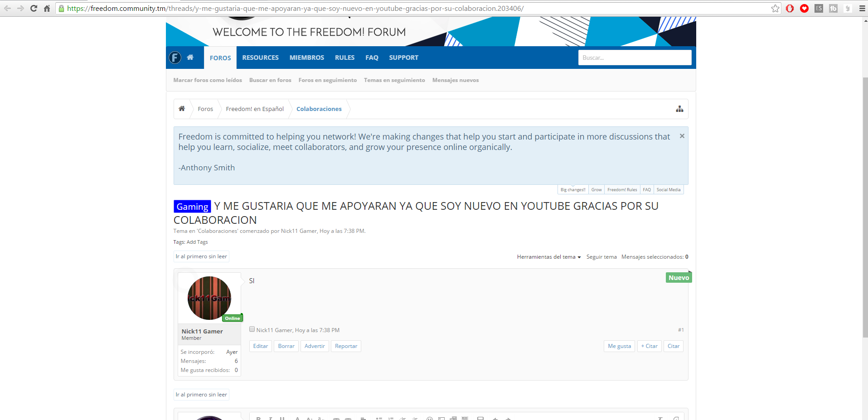Expand Herramientas del tema dropdown
This screenshot has width=868, height=420.
pos(548,257)
